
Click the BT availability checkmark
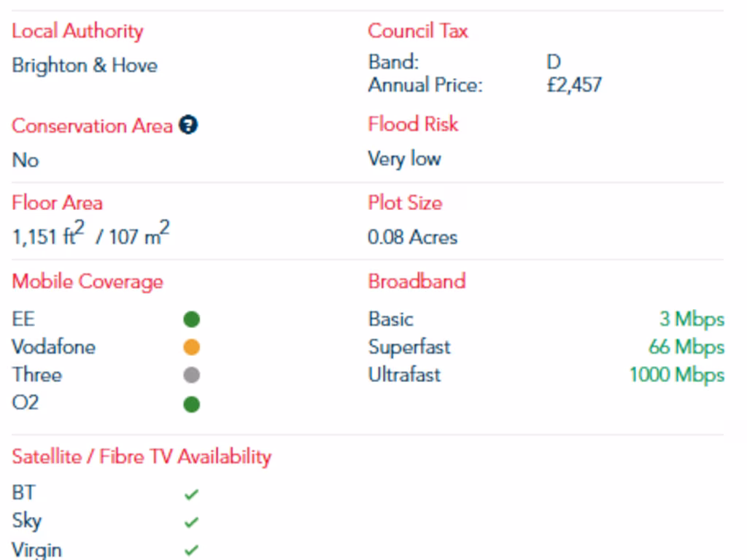click(x=191, y=495)
